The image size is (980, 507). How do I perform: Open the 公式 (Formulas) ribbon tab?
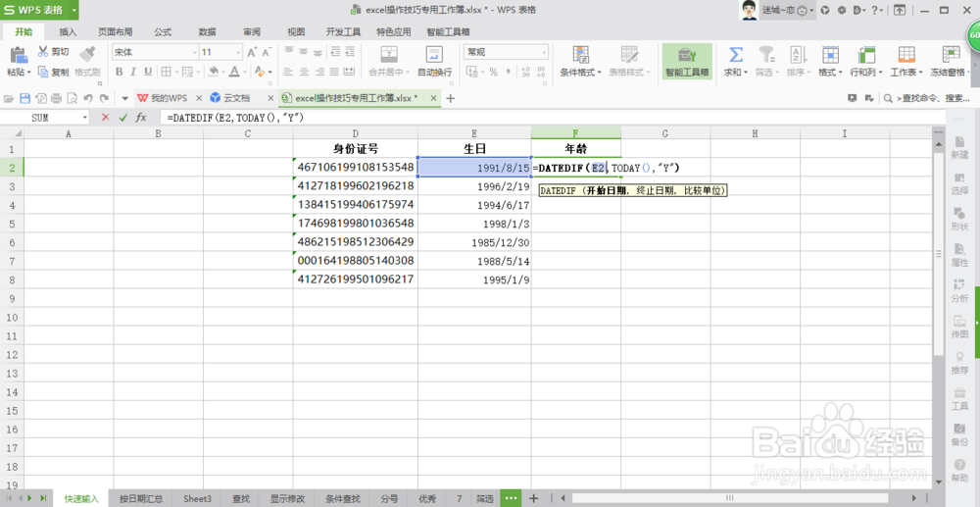tap(163, 32)
